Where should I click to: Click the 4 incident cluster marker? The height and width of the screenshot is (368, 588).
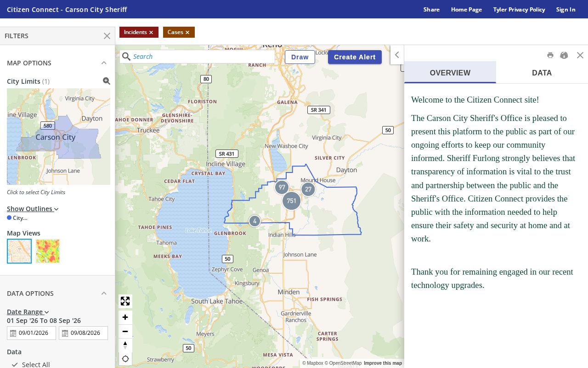[254, 221]
